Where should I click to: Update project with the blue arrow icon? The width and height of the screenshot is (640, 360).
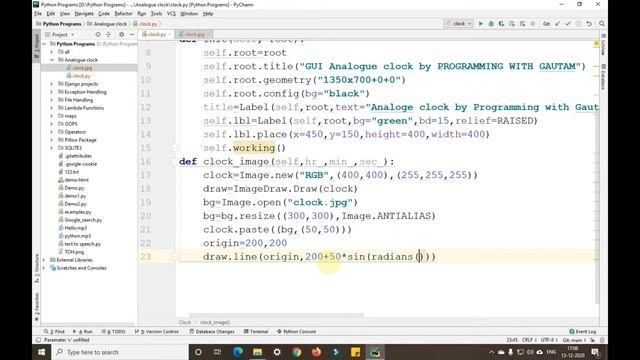pyautogui.click(x=558, y=24)
